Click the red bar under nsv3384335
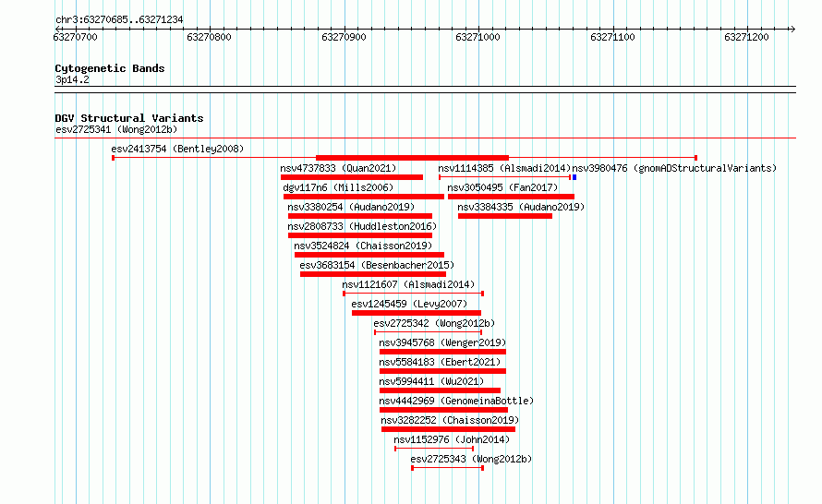This screenshot has height=504, width=822. (505, 216)
